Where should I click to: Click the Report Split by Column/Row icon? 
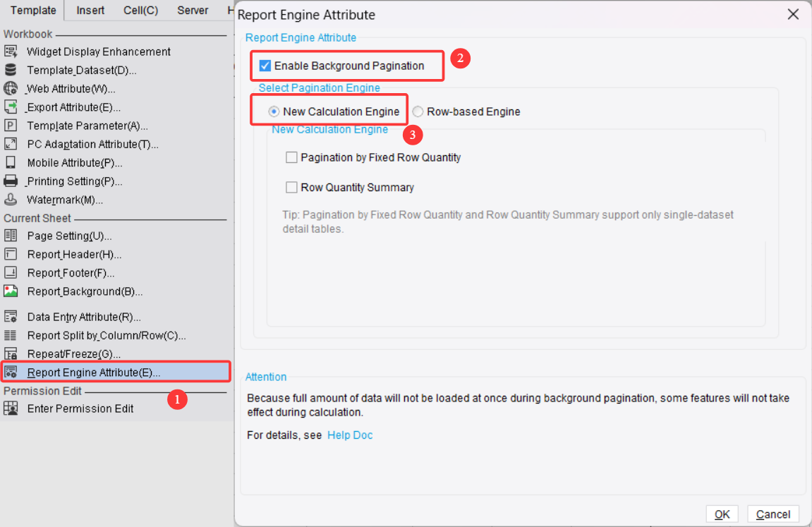pos(11,335)
